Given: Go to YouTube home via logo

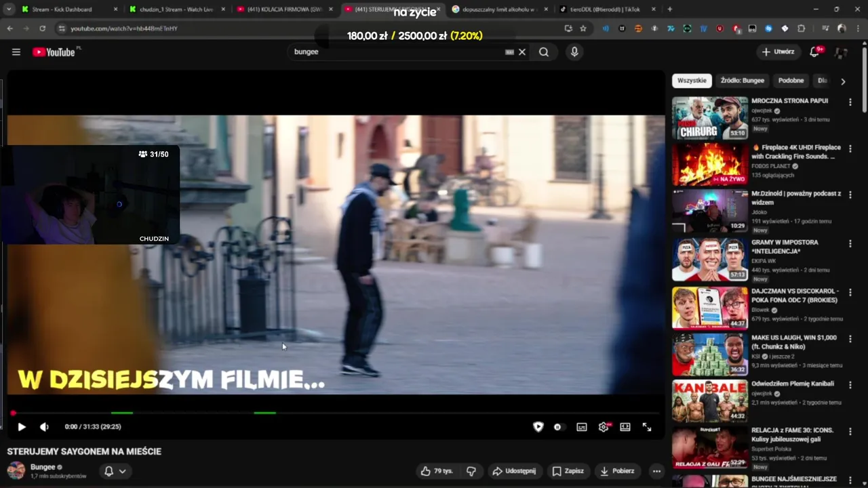Looking at the screenshot, I should (x=56, y=52).
